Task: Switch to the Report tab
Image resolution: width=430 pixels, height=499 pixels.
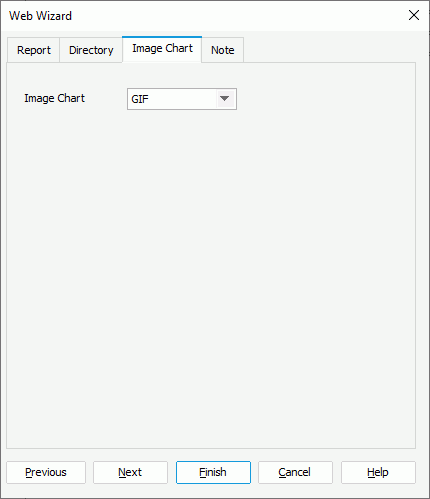Action: pos(34,50)
